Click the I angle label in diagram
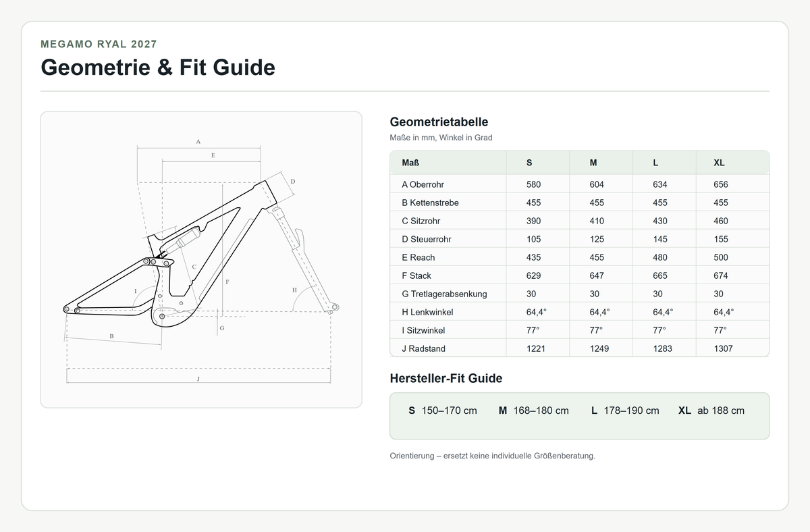The width and height of the screenshot is (810, 532). pyautogui.click(x=136, y=291)
